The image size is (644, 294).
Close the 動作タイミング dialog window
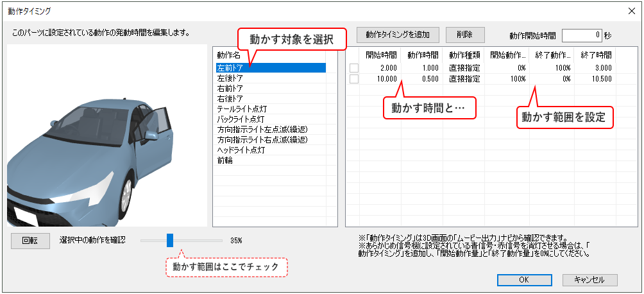pos(631,10)
